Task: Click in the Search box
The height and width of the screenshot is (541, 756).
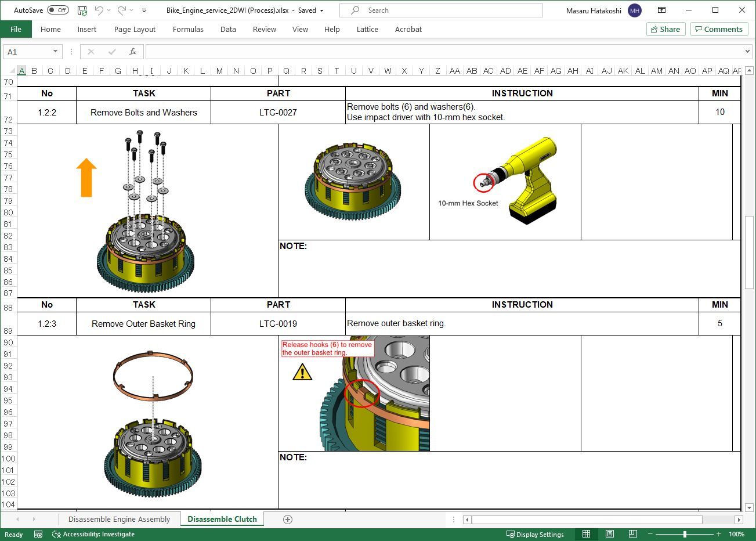Action: point(441,10)
